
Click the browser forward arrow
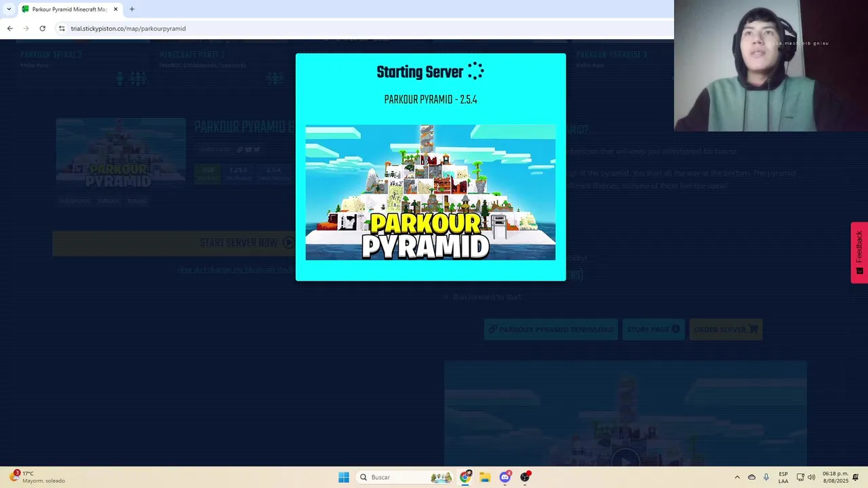tap(26, 28)
